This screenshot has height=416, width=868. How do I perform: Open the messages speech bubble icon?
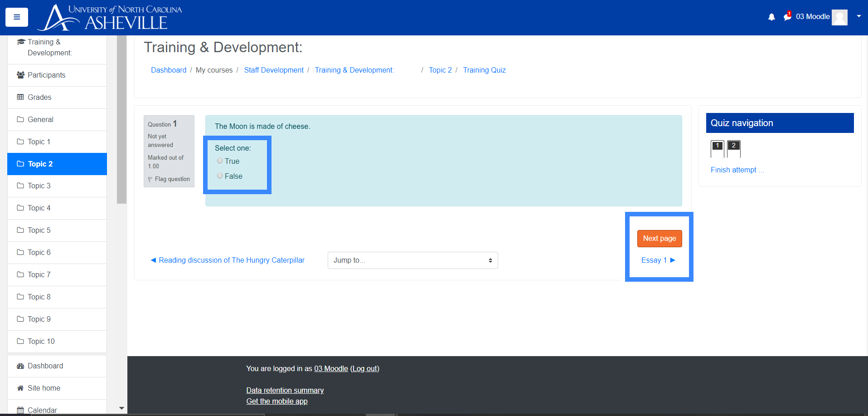[x=787, y=17]
